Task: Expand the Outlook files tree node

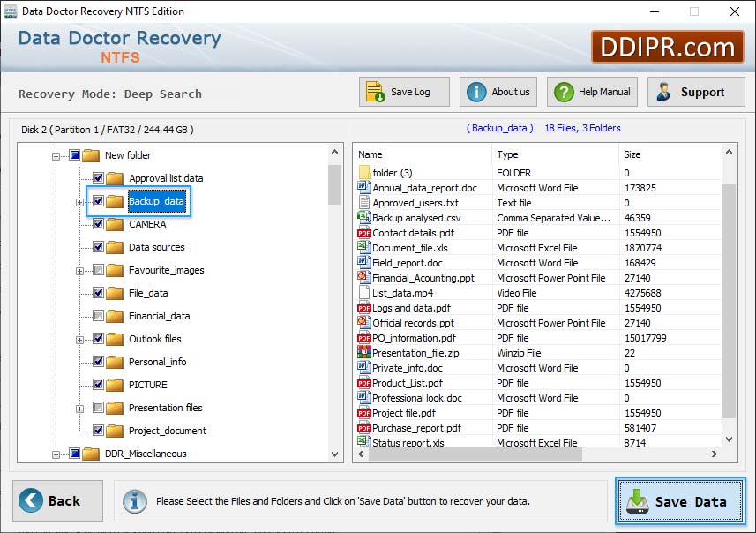Action: click(79, 340)
